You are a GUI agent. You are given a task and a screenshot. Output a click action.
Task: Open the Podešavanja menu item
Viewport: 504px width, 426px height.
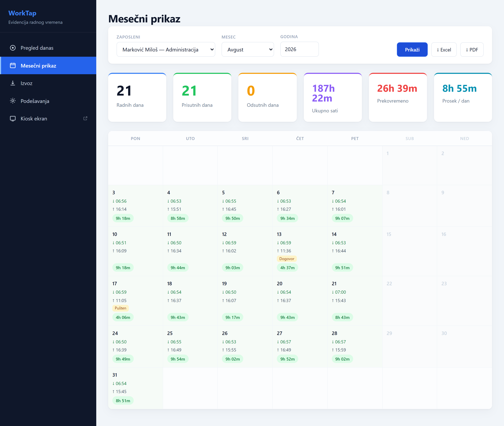(48, 101)
